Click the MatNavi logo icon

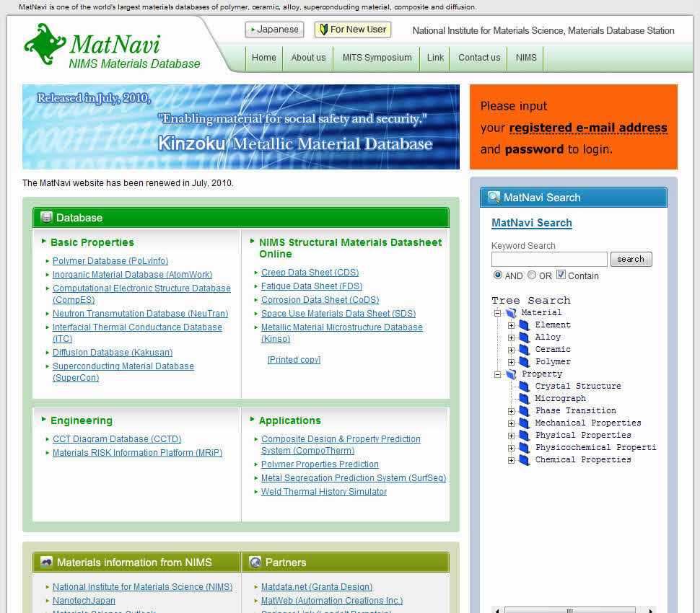point(45,45)
